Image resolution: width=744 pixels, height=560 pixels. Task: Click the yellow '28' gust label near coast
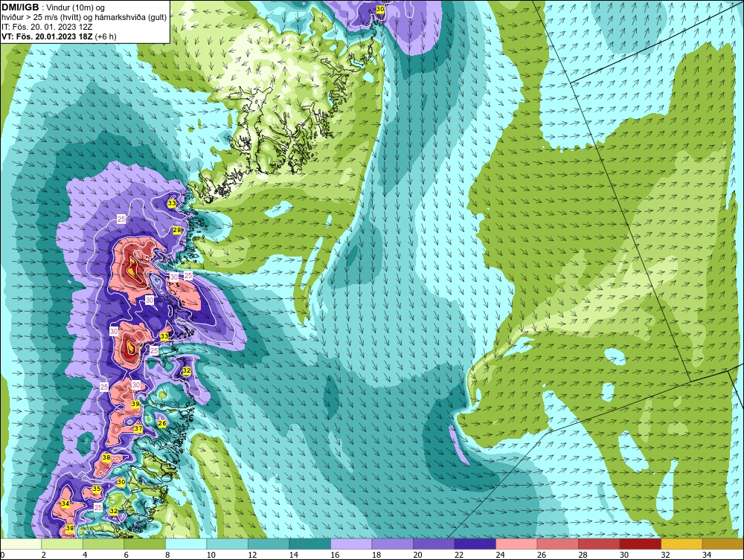[177, 230]
